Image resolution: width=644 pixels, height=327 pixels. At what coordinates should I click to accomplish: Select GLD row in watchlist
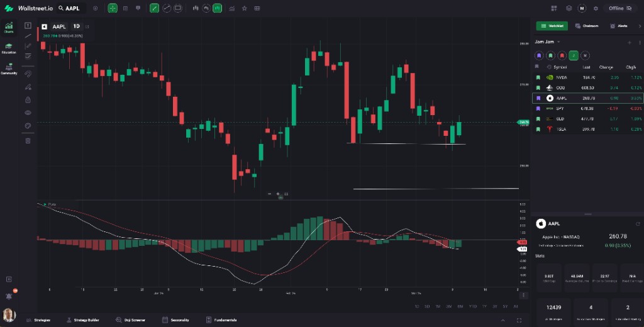tap(588, 119)
